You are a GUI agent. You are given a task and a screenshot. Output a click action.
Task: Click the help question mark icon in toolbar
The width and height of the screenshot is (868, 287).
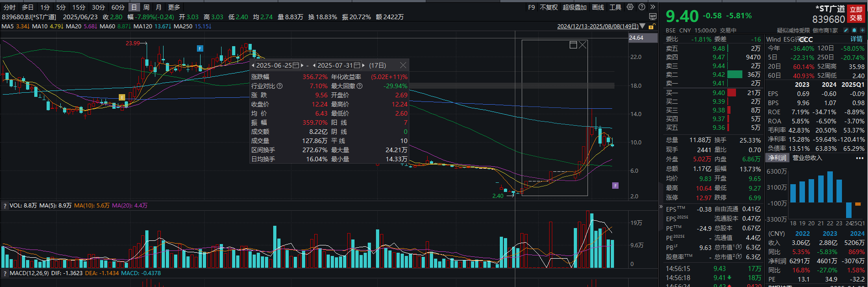pos(641,7)
